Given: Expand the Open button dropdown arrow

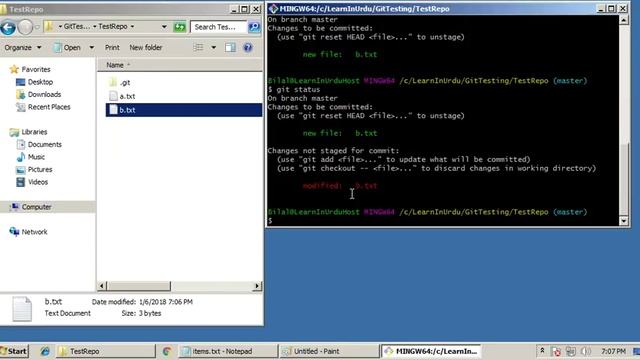Looking at the screenshot, I should click(92, 48).
